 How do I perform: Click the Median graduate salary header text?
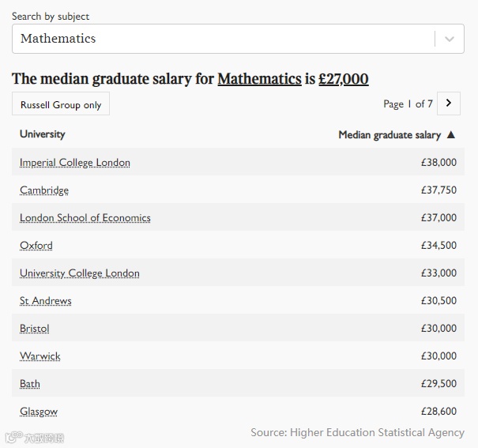click(389, 134)
